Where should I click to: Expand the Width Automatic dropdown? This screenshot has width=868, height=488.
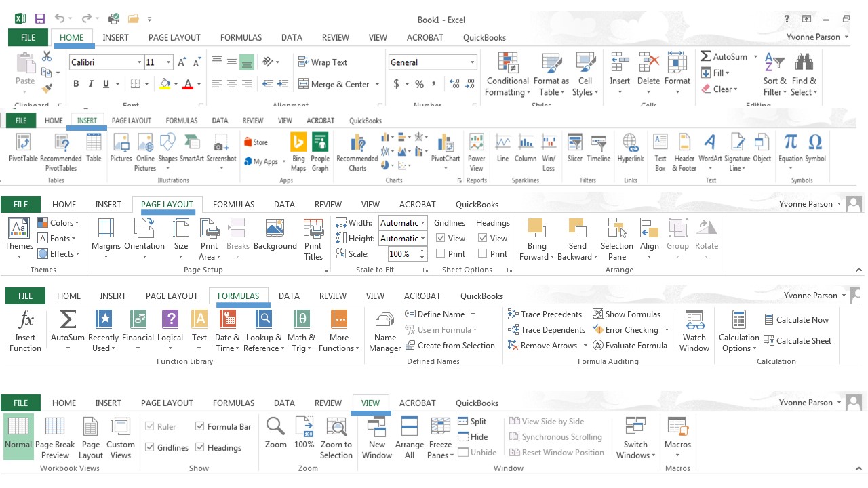(422, 222)
